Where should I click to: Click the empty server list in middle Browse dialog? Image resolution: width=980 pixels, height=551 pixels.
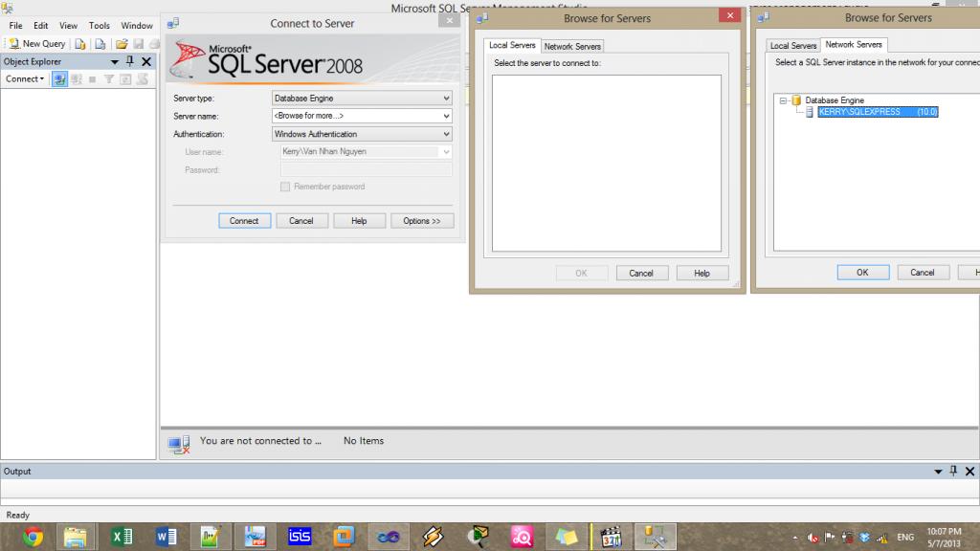tap(606, 163)
